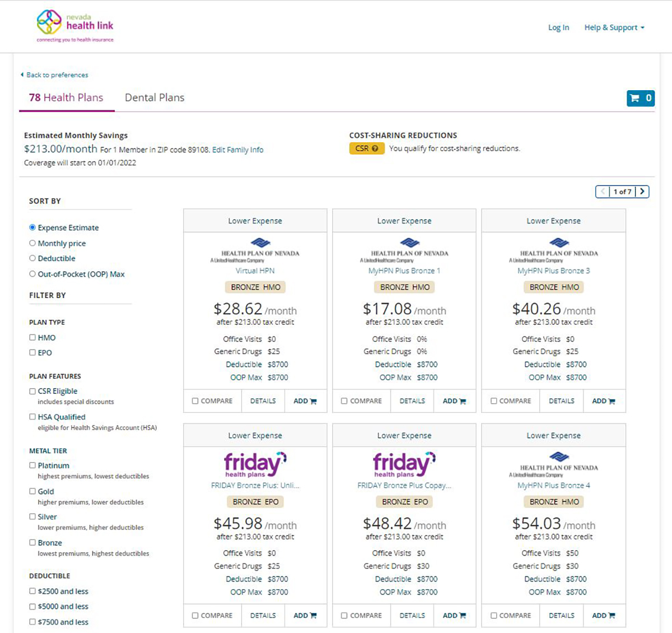
Task: Add MyHPN Plus Bronze 4 to cart
Action: (604, 616)
